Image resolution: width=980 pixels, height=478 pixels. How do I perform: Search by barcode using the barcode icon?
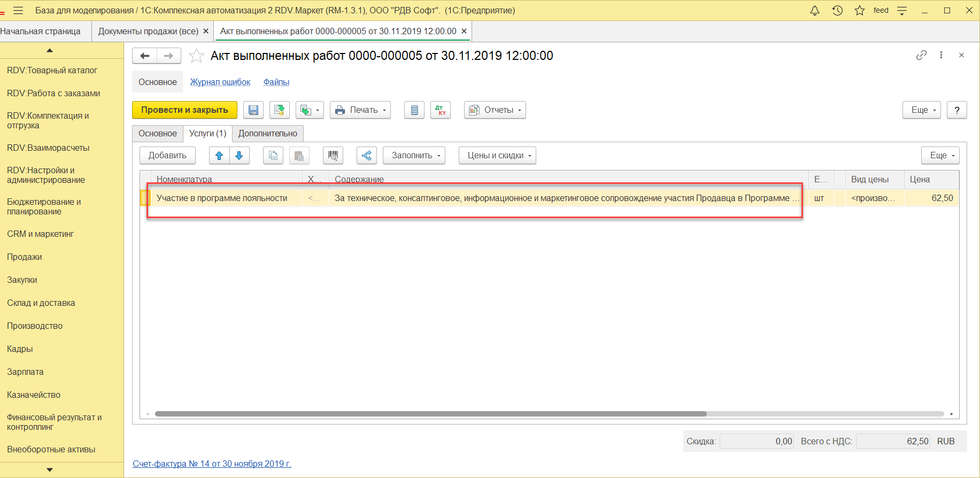333,156
